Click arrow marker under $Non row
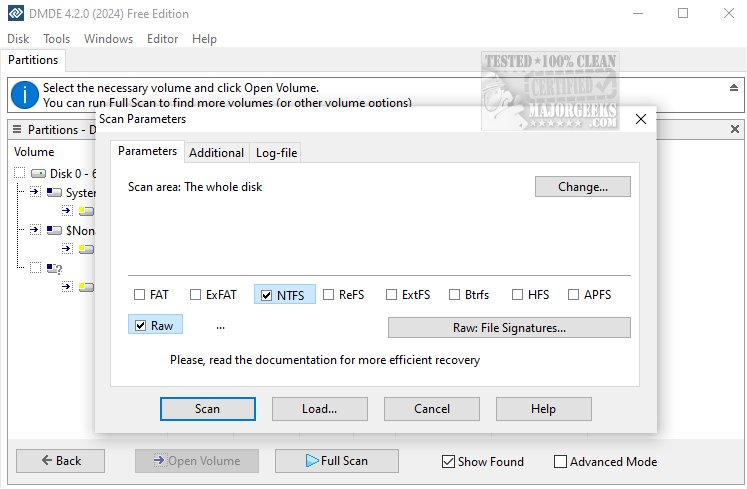Screen dimensions: 747x489 pyautogui.click(x=67, y=249)
